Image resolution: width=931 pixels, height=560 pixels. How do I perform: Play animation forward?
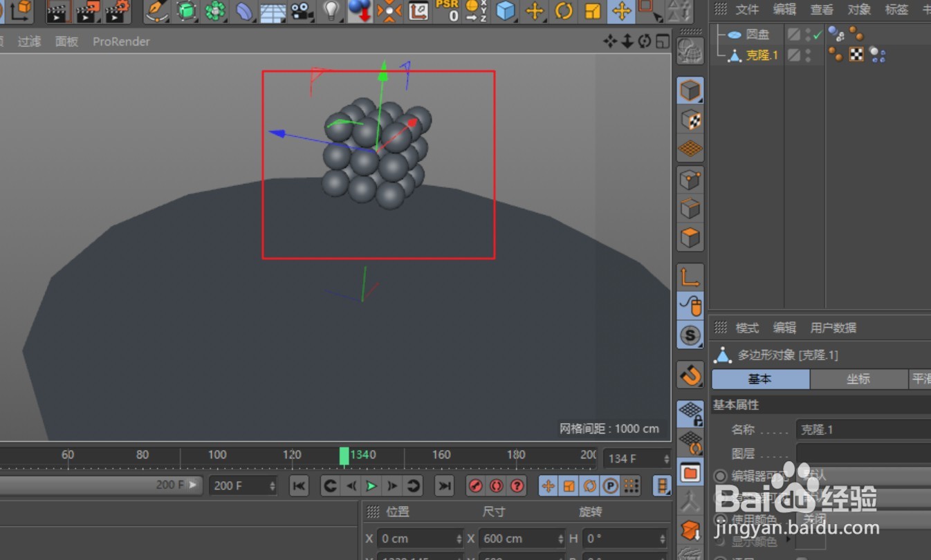(x=371, y=486)
